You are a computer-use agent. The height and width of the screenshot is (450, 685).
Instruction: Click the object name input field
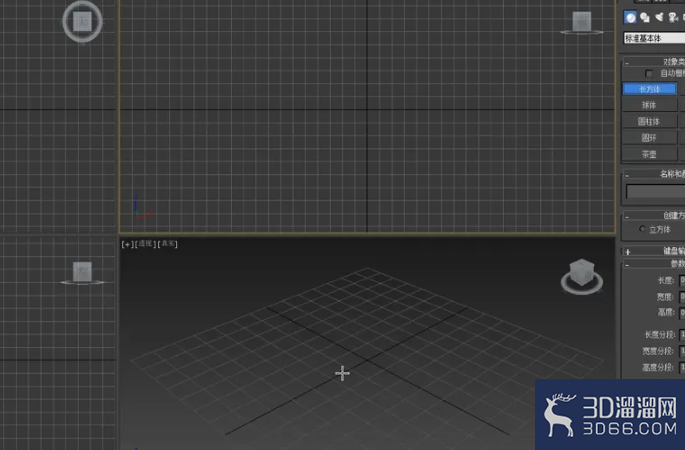point(655,191)
